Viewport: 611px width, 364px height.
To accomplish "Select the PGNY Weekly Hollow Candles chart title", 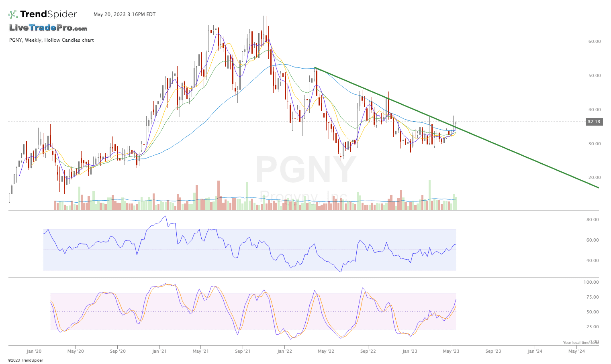I will click(x=51, y=40).
